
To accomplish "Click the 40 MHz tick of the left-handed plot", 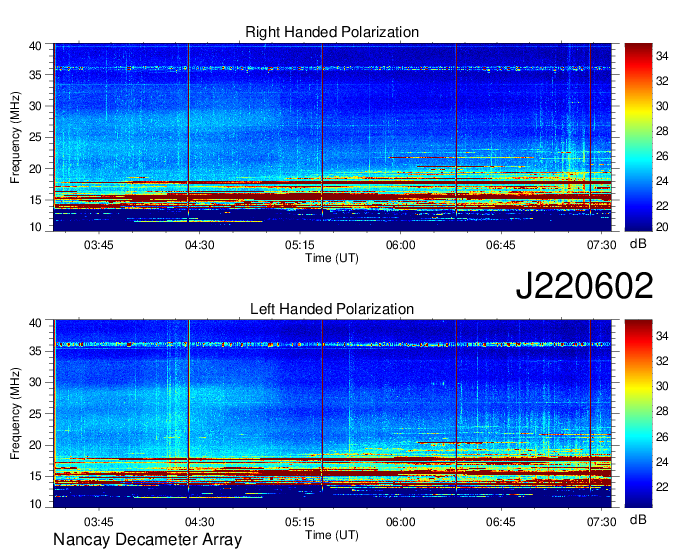I will pyautogui.click(x=35, y=323).
